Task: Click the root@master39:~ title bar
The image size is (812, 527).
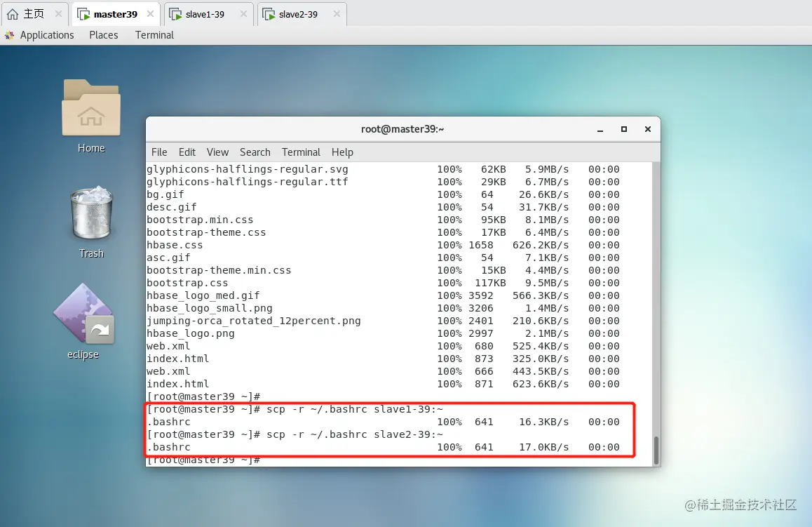Action: [402, 129]
